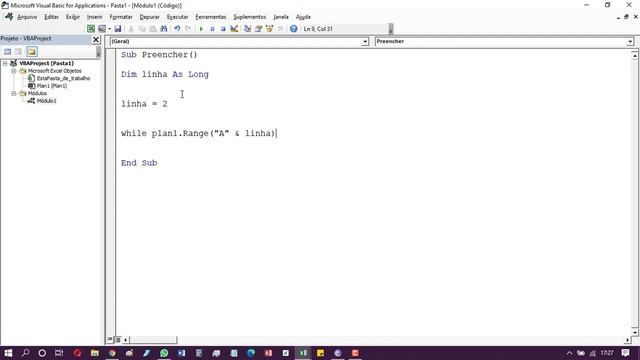
Task: Open the notification center in system tray
Action: [x=625, y=353]
